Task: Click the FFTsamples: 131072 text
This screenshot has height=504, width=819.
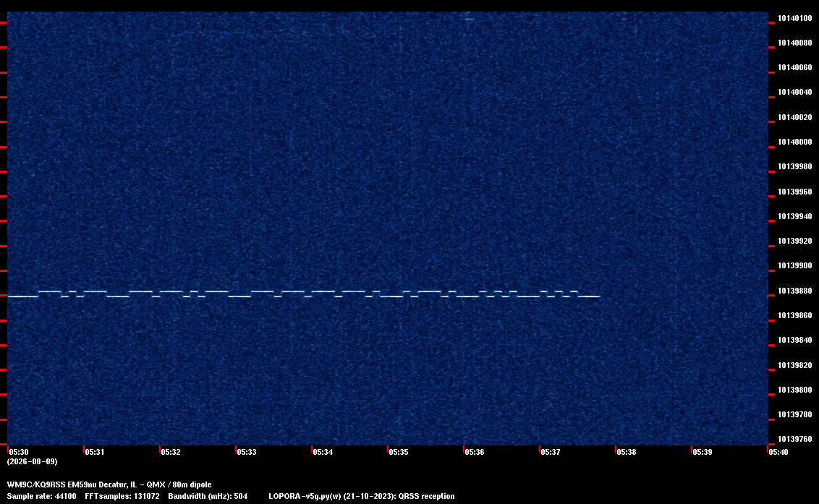Action: (122, 496)
